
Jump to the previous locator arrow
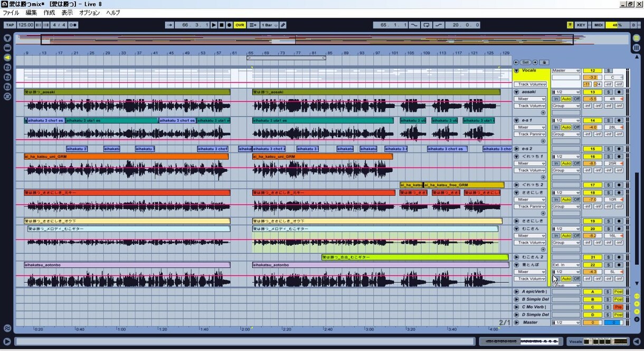(x=516, y=62)
